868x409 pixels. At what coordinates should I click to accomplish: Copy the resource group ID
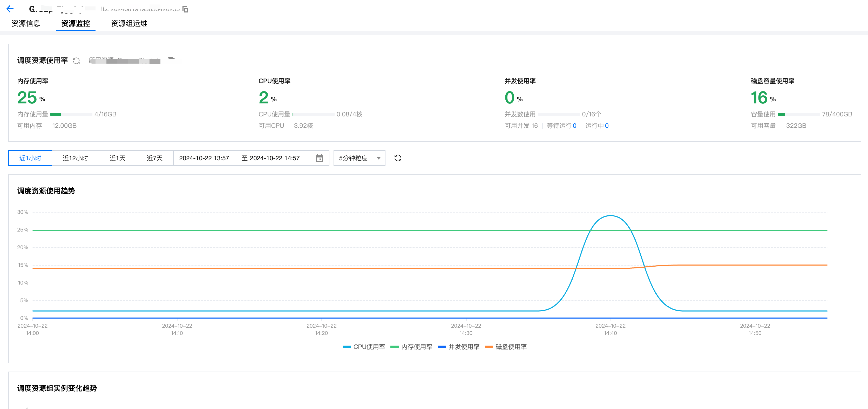(x=185, y=9)
